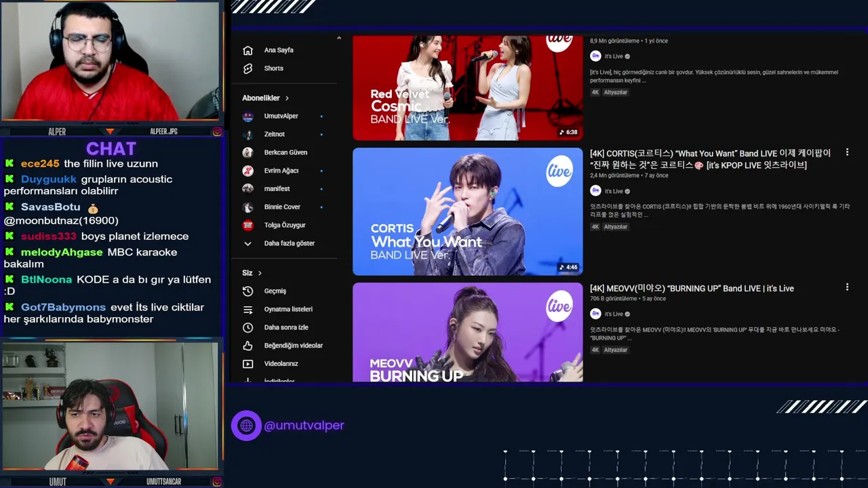868x488 pixels.
Task: Click the Altyazılar badge under MEOVV video
Action: click(616, 350)
